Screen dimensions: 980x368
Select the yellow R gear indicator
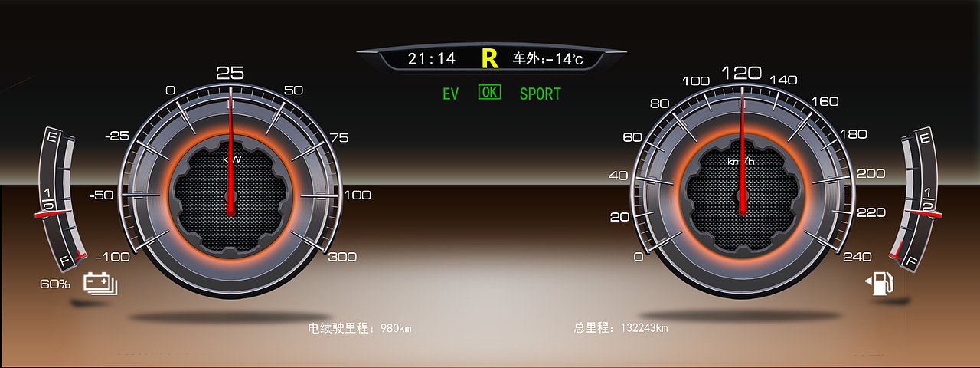click(x=489, y=58)
